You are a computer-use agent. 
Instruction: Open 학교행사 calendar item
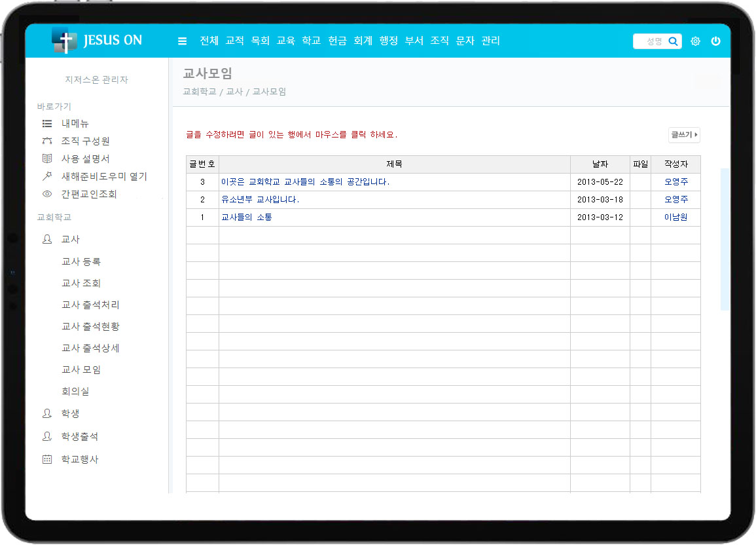[x=79, y=460]
